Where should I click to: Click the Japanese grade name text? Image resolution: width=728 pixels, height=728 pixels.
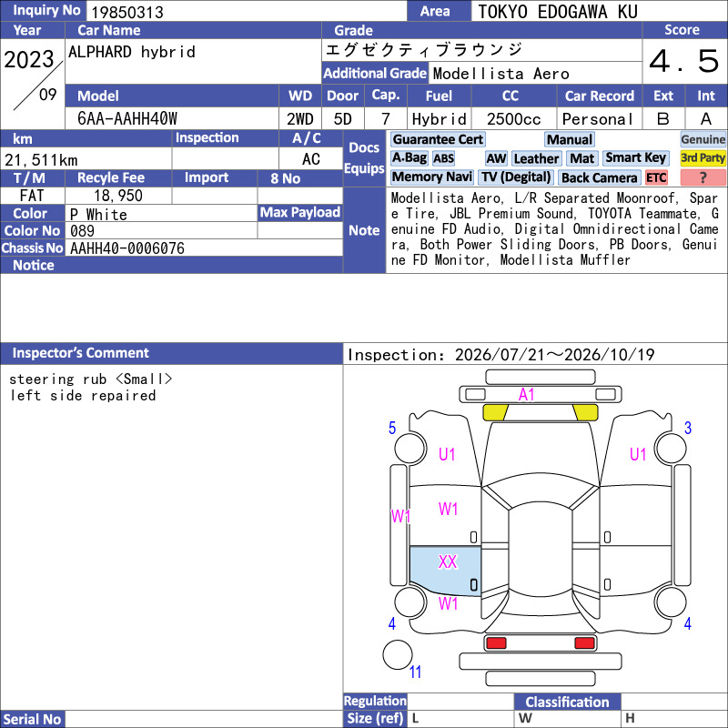tap(424, 50)
